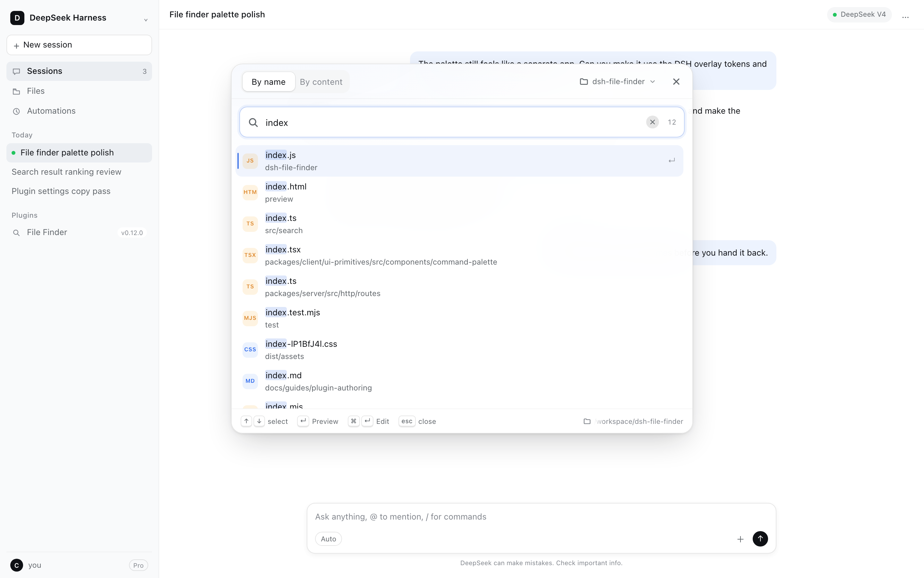Screen dimensions: 924x578
Task: Open the Auto mode selector in the composer
Action: pos(328,539)
